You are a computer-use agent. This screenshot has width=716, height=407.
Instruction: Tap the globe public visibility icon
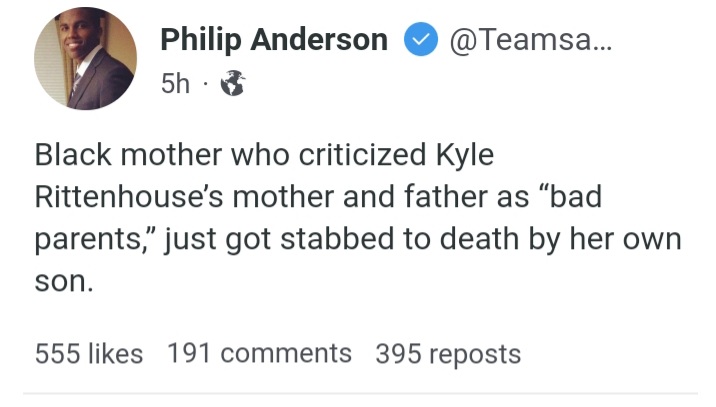click(x=232, y=85)
